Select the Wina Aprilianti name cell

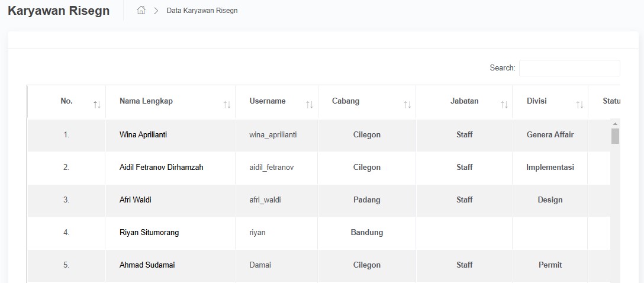[143, 135]
